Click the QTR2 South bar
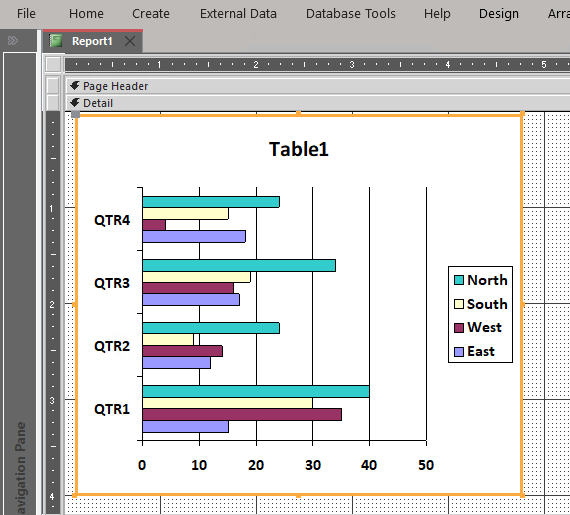This screenshot has width=570, height=515. (168, 340)
